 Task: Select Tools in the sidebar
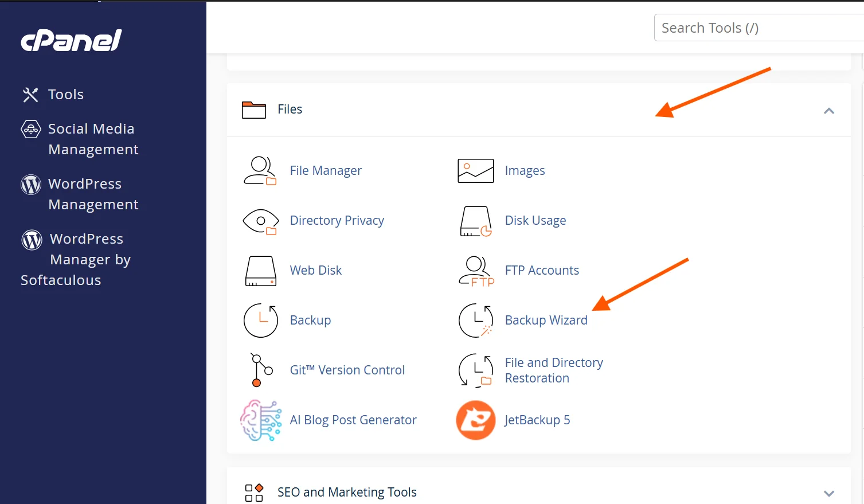click(65, 94)
